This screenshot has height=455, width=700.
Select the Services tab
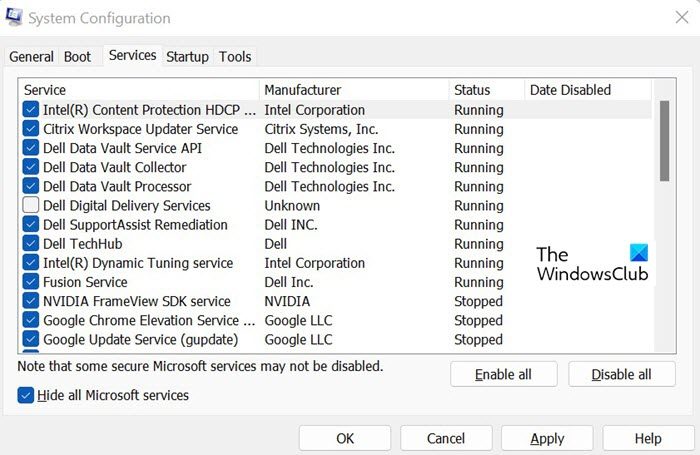pos(133,55)
